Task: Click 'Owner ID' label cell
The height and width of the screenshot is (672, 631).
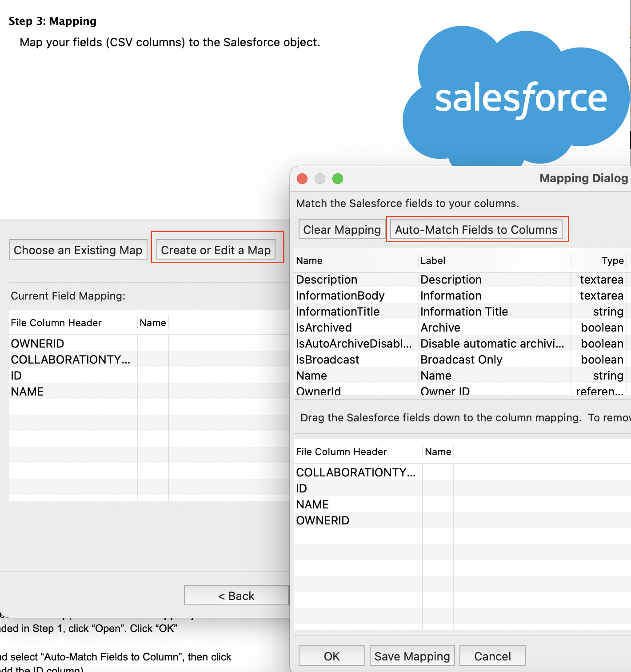Action: coord(495,389)
